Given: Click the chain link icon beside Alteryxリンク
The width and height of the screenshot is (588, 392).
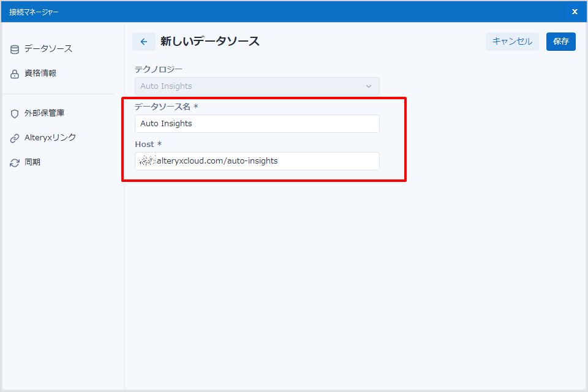Looking at the screenshot, I should point(15,138).
